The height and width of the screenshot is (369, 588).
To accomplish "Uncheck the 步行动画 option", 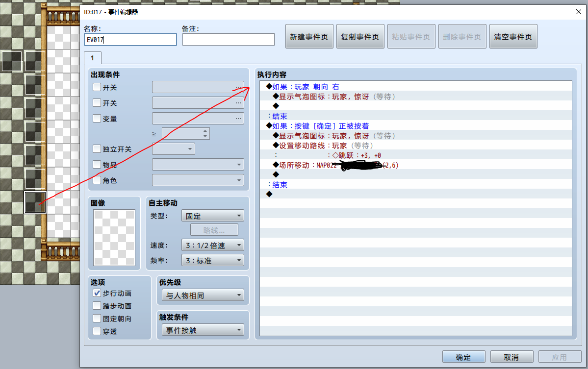I will (97, 293).
